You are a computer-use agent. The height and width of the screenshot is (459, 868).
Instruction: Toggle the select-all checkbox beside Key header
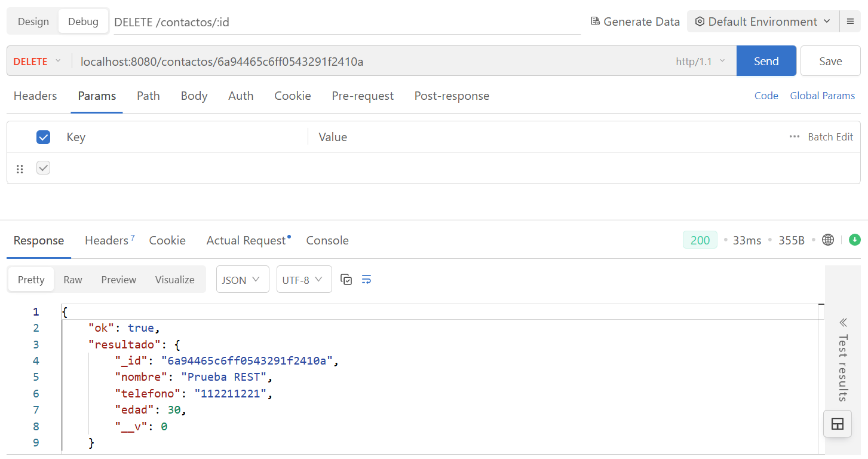coord(44,137)
